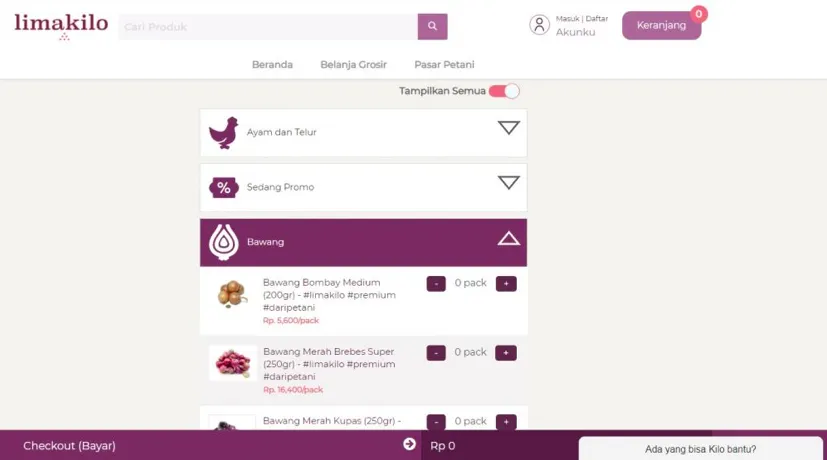Toggle the Tampilkan Semua switch

click(x=504, y=91)
